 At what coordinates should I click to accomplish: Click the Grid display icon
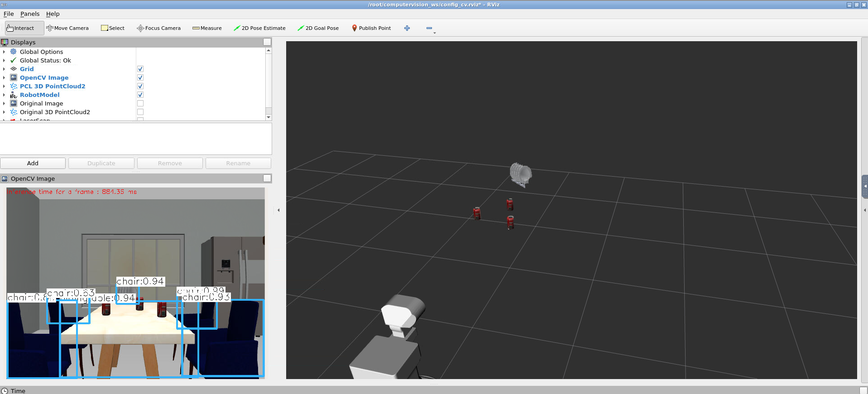coord(14,69)
